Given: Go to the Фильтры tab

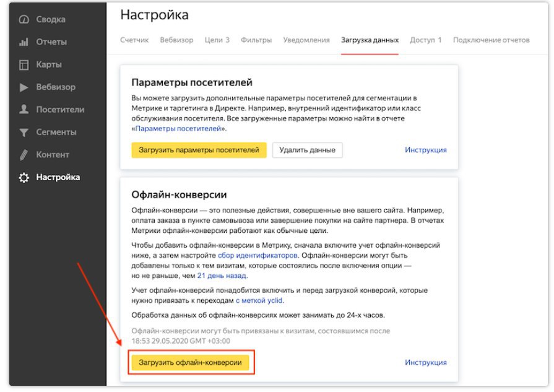Looking at the screenshot, I should (256, 40).
